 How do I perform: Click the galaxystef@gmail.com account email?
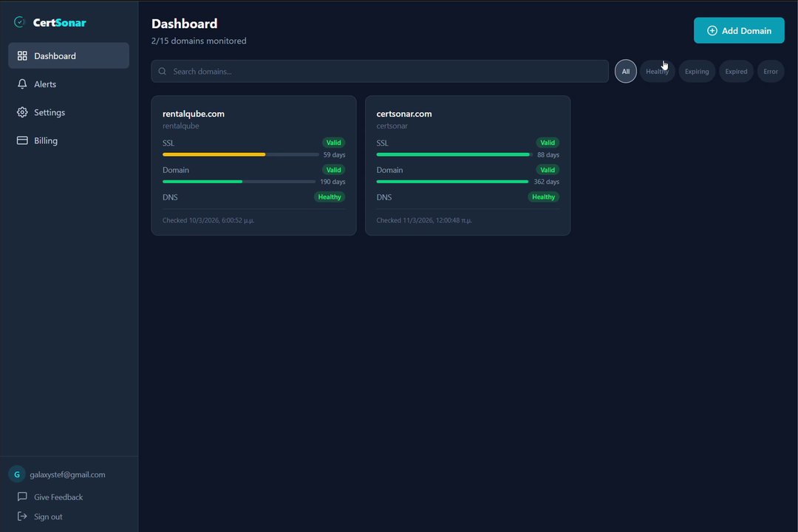(68, 474)
